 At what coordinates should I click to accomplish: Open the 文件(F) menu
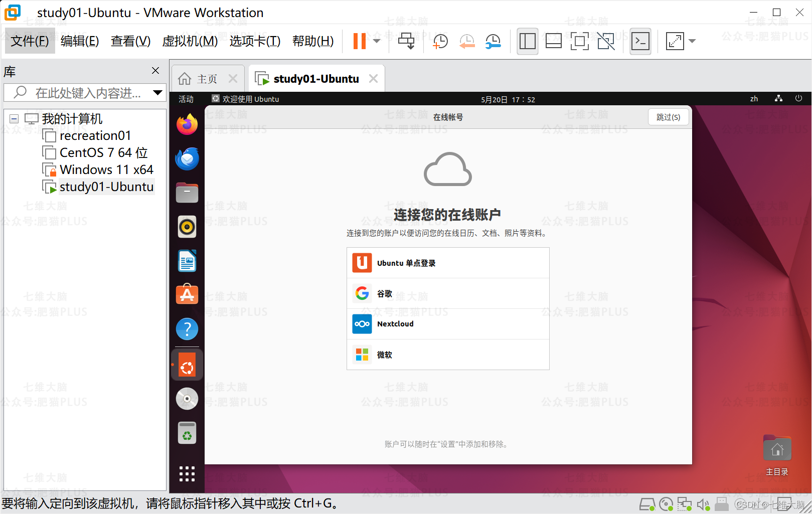[30, 41]
